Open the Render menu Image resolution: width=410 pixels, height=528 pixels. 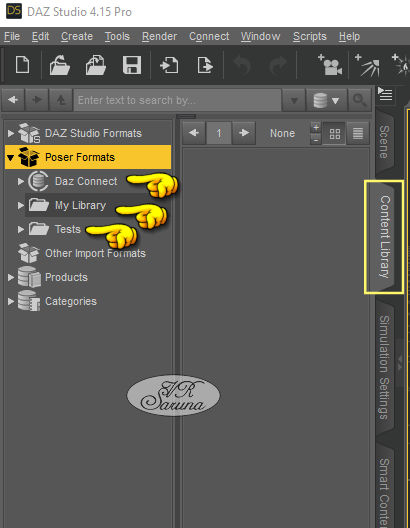point(160,36)
